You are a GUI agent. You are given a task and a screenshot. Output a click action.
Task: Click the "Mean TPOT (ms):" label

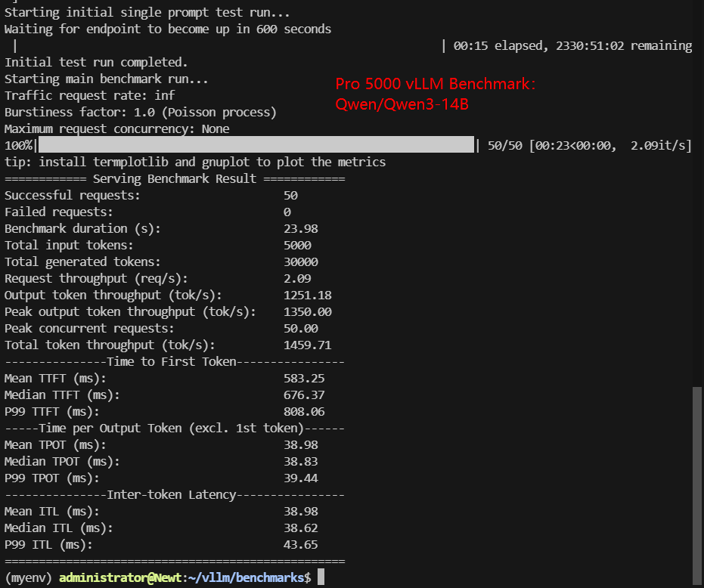tap(55, 445)
